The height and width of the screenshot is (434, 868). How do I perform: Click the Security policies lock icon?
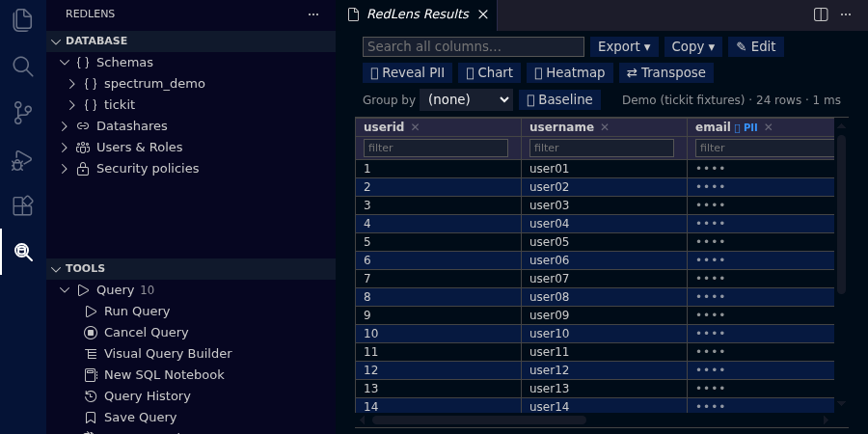83,168
